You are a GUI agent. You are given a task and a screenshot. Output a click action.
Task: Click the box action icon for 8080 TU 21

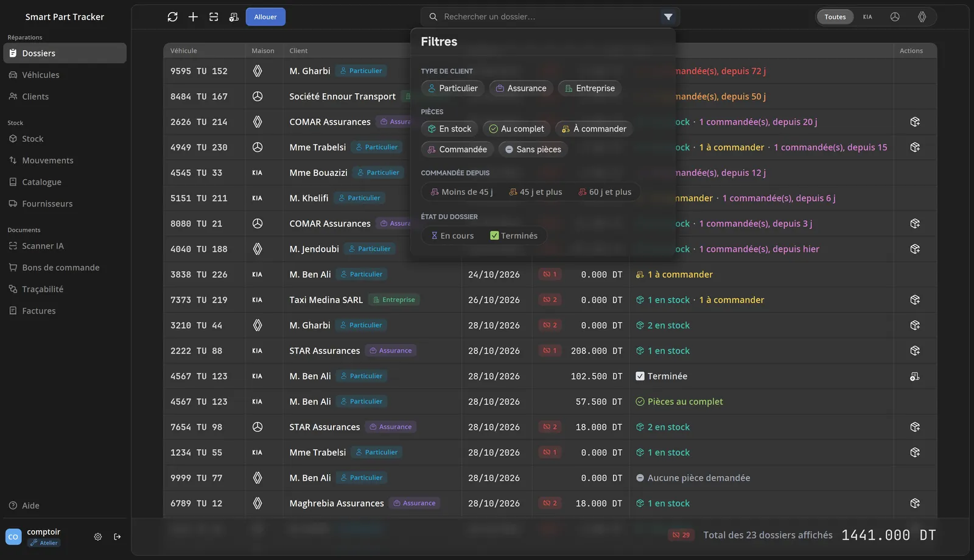click(915, 223)
